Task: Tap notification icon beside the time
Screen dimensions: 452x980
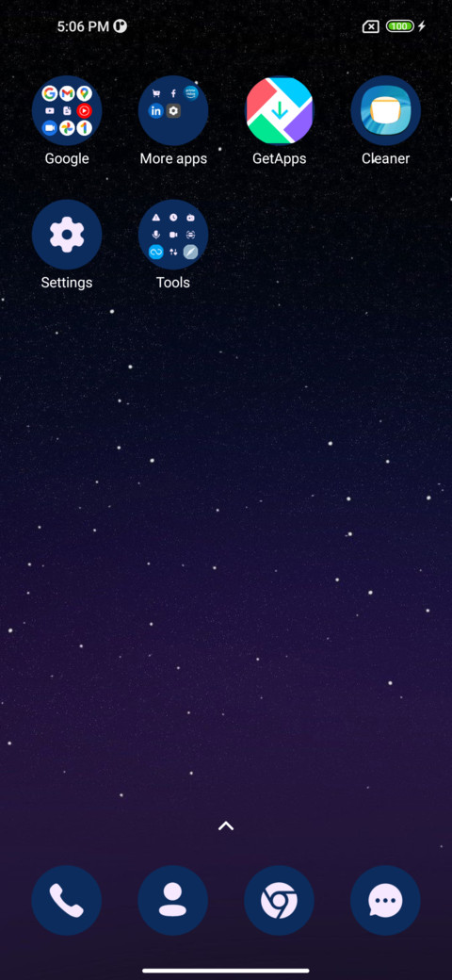Action: (x=120, y=26)
